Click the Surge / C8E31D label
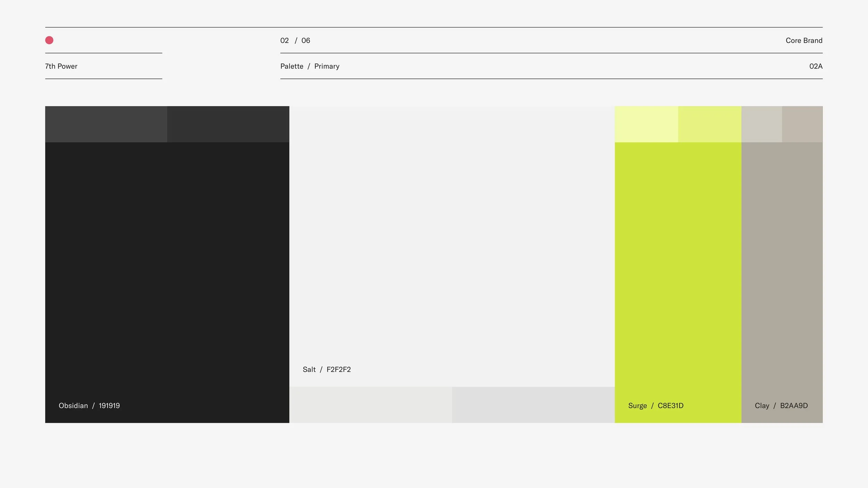This screenshot has height=488, width=868. 656,406
